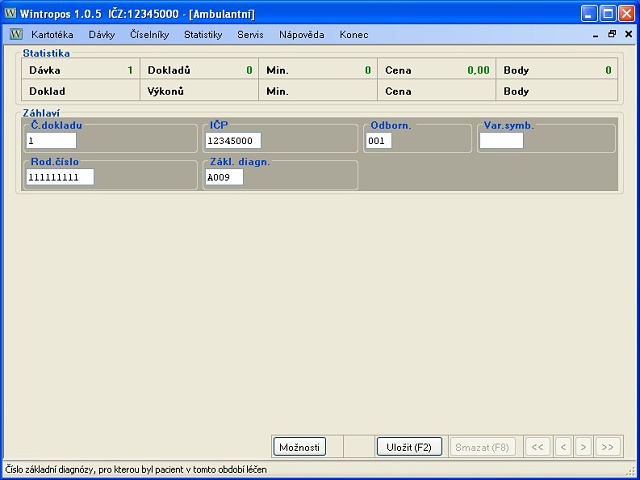Viewport: 640px width, 480px height.
Task: Focus the Odborn. input field
Action: point(379,141)
